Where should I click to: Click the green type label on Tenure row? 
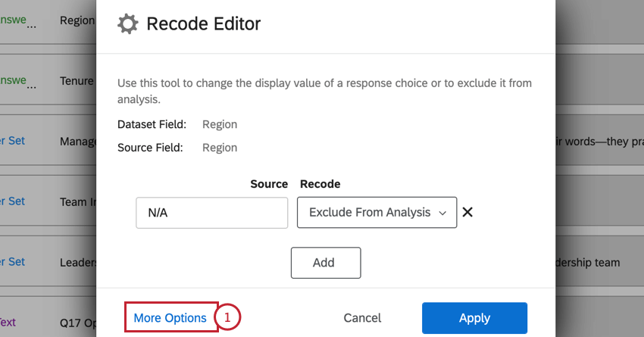click(14, 81)
